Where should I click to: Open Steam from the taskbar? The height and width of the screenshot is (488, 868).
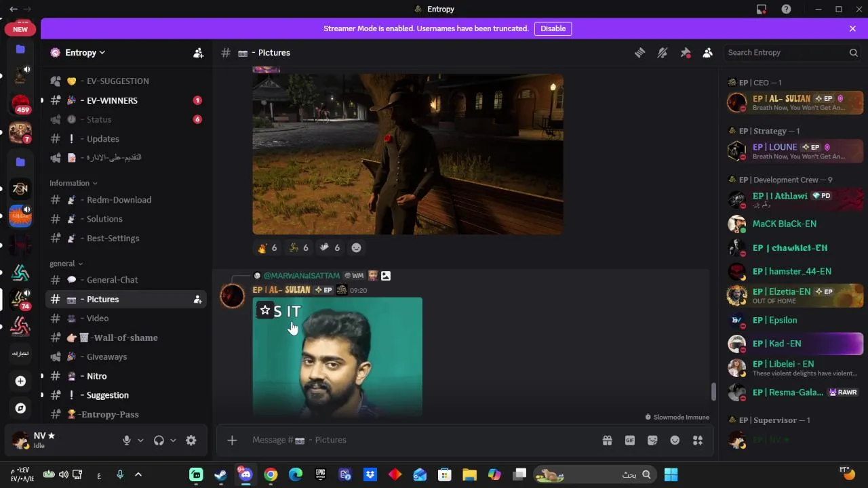[x=221, y=474]
